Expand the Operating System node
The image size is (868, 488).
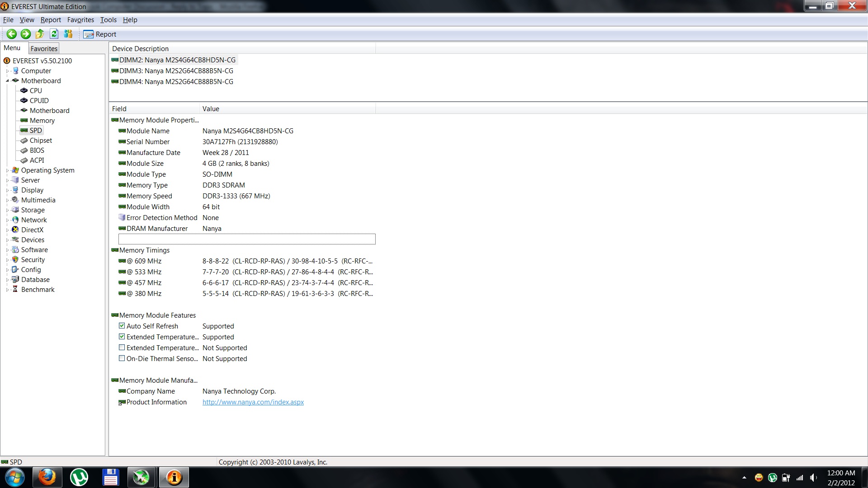[7, 170]
